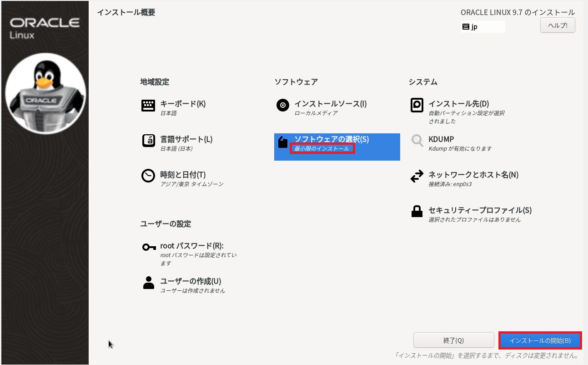Viewport: 588px width, 365px height.
Task: Open help with the ヘルプ! button
Action: 558,25
